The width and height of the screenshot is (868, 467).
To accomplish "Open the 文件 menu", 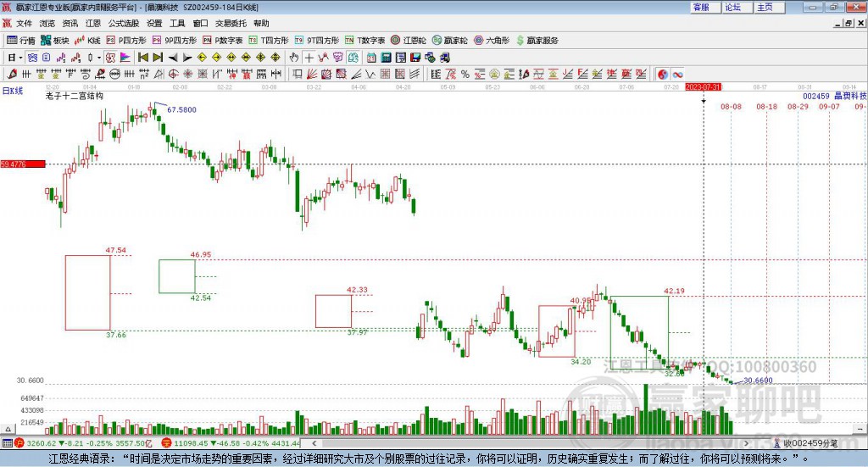I will point(24,23).
